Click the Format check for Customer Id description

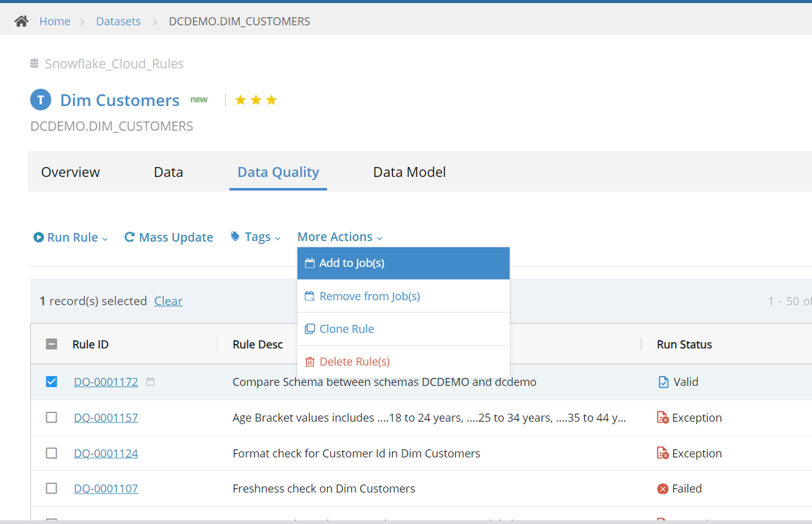357,454
